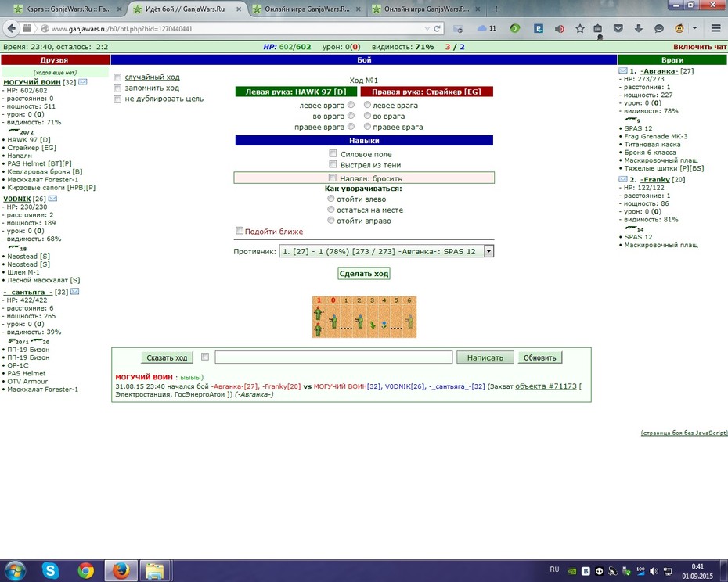Tick the 'Подойти ближе' checkbox

click(240, 231)
